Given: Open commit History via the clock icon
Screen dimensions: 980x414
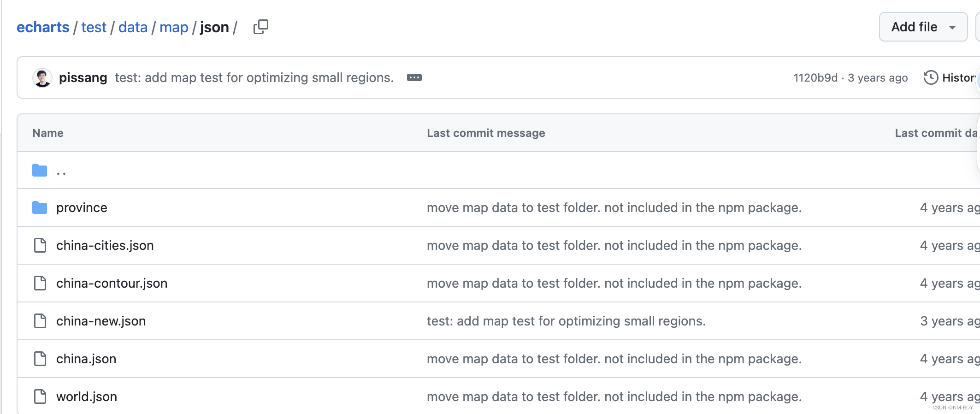Looking at the screenshot, I should pyautogui.click(x=931, y=77).
